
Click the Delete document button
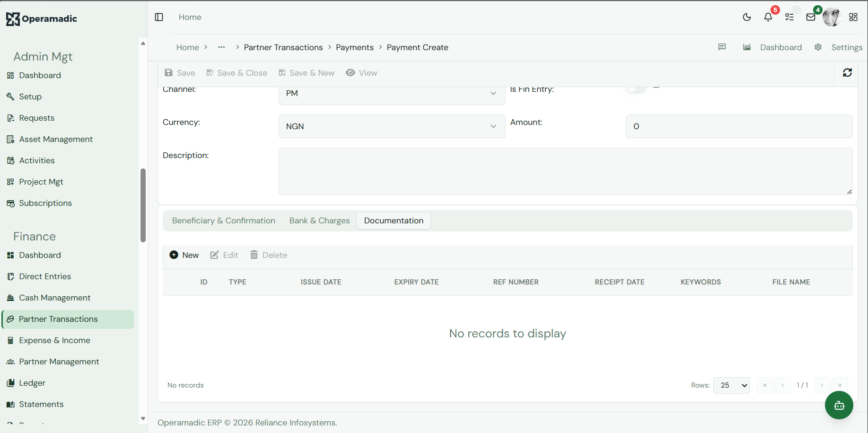pyautogui.click(x=268, y=255)
